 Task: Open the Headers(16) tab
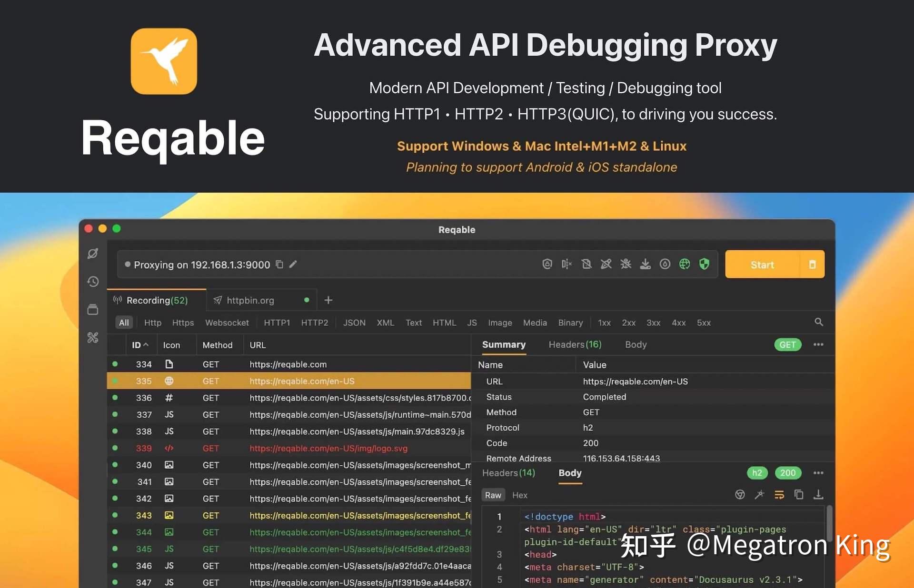point(575,344)
